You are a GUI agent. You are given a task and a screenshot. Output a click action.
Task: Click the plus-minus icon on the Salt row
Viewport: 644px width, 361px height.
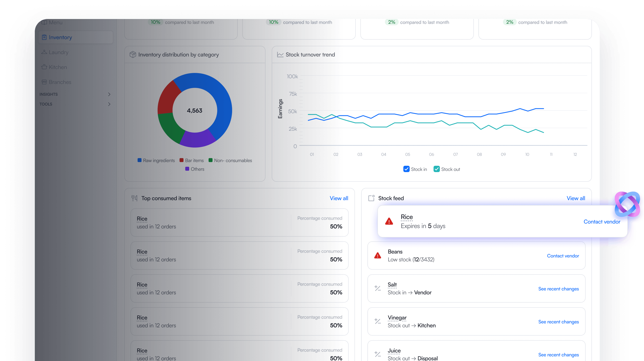(x=378, y=288)
